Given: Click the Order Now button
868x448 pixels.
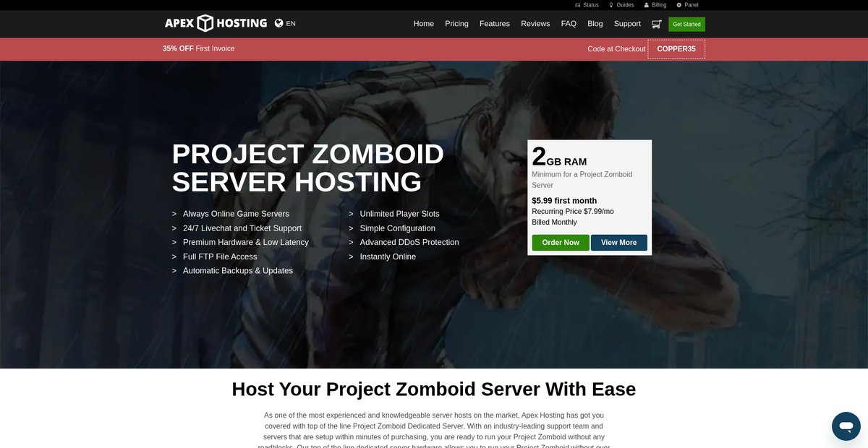Looking at the screenshot, I should [561, 243].
